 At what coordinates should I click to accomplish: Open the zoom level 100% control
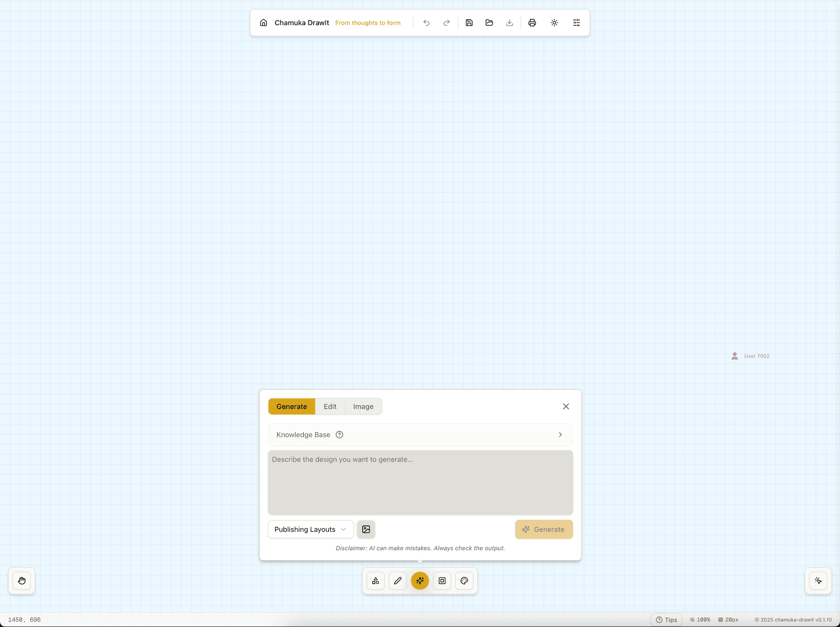(700, 620)
